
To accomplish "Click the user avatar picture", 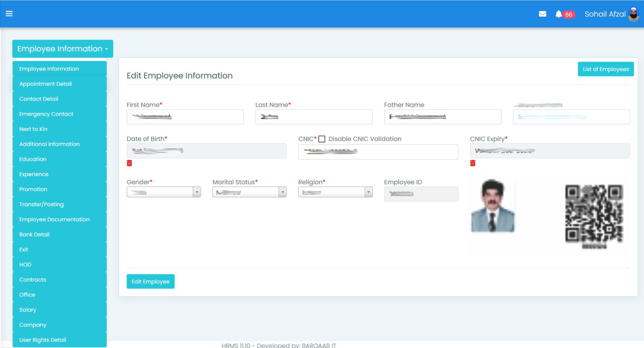I will tap(634, 15).
